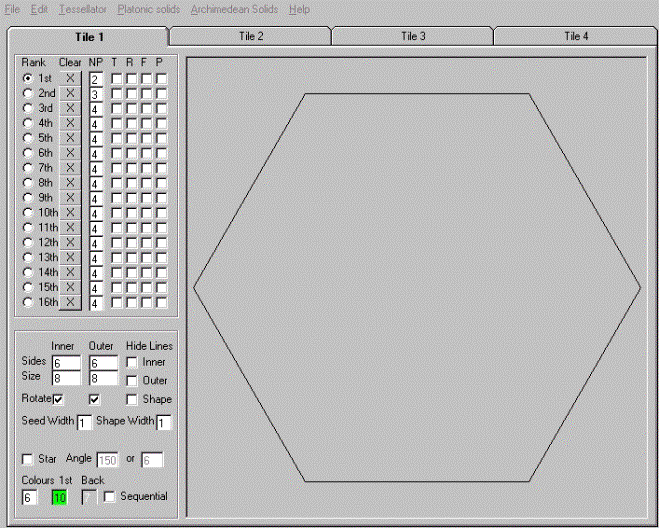Select the 3rd rank radio button

28,108
